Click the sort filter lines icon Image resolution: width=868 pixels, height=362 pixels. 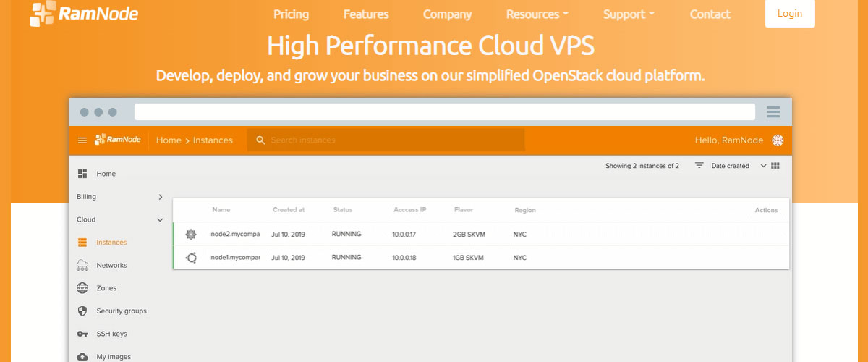699,166
